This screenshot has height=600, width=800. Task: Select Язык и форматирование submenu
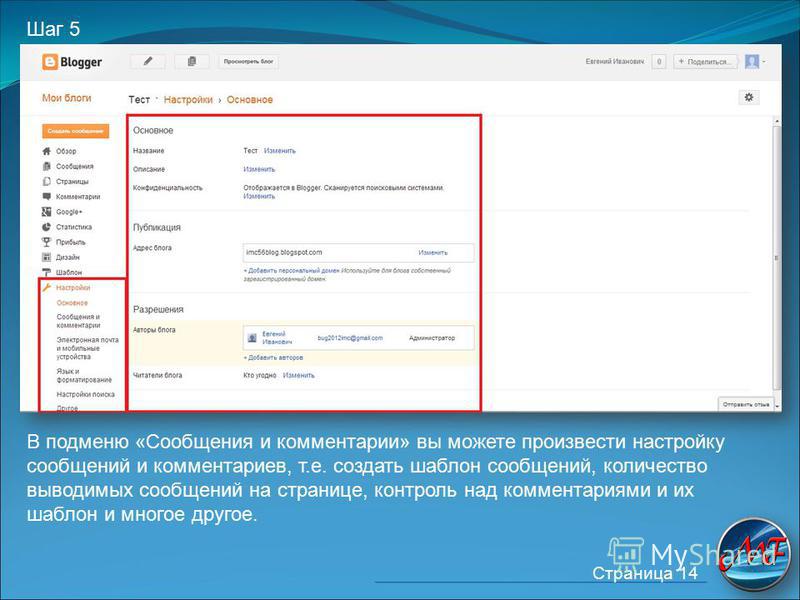click(84, 376)
